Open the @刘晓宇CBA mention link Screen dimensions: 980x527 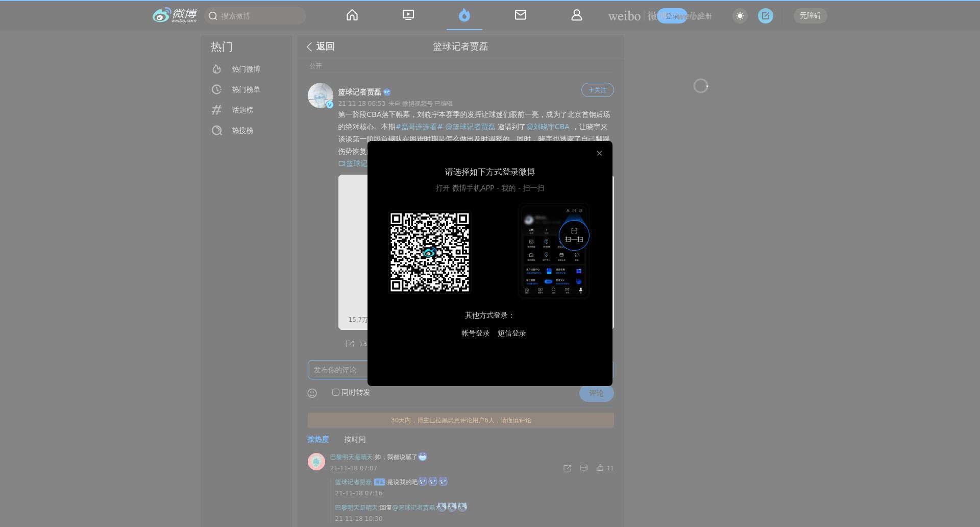point(548,127)
